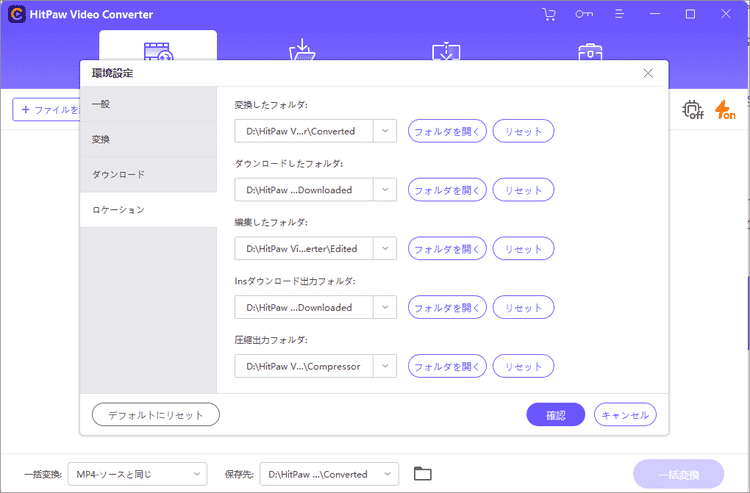Reset the Insダウンロード出力フォルダ path

pyautogui.click(x=523, y=307)
